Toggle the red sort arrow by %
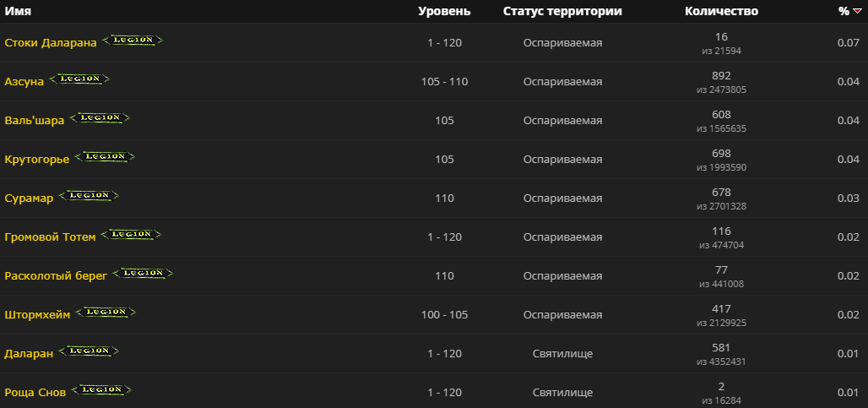This screenshot has width=868, height=408. click(x=856, y=12)
